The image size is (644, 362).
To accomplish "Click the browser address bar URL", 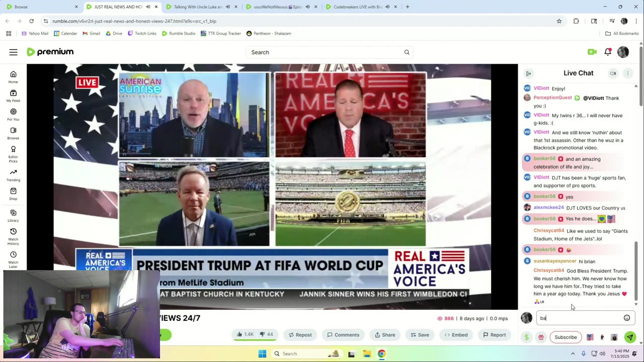I will pos(134,21).
